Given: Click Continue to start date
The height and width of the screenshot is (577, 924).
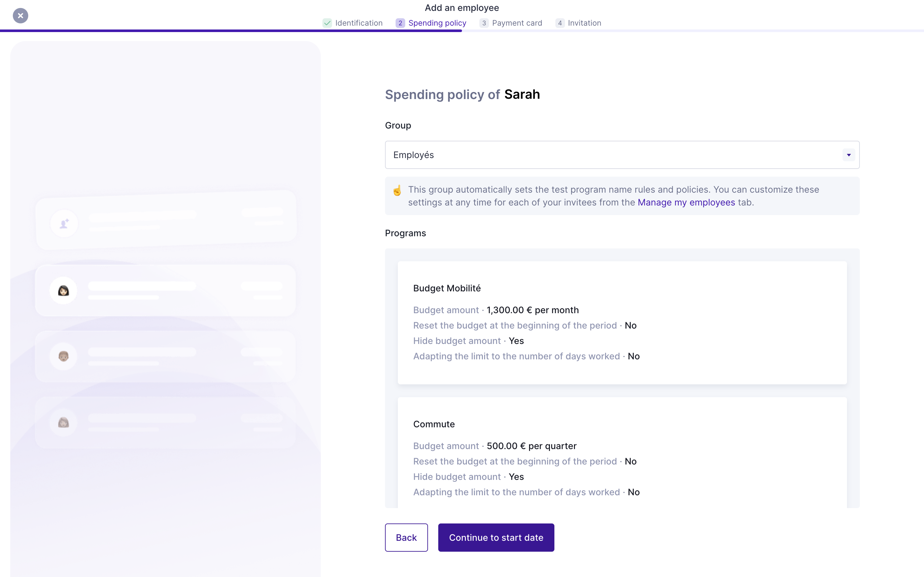Looking at the screenshot, I should click(x=496, y=537).
